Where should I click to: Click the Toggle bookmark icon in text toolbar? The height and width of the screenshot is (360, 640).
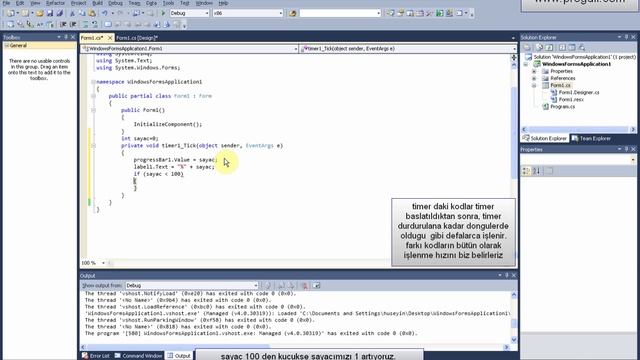pyautogui.click(x=108, y=24)
